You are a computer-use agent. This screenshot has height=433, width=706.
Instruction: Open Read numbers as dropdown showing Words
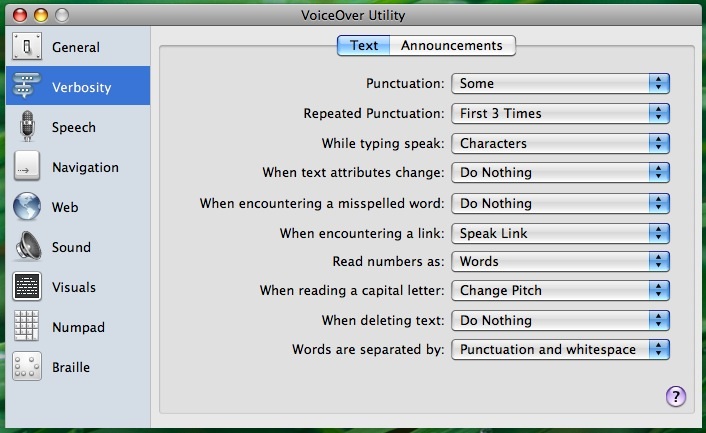(x=561, y=262)
